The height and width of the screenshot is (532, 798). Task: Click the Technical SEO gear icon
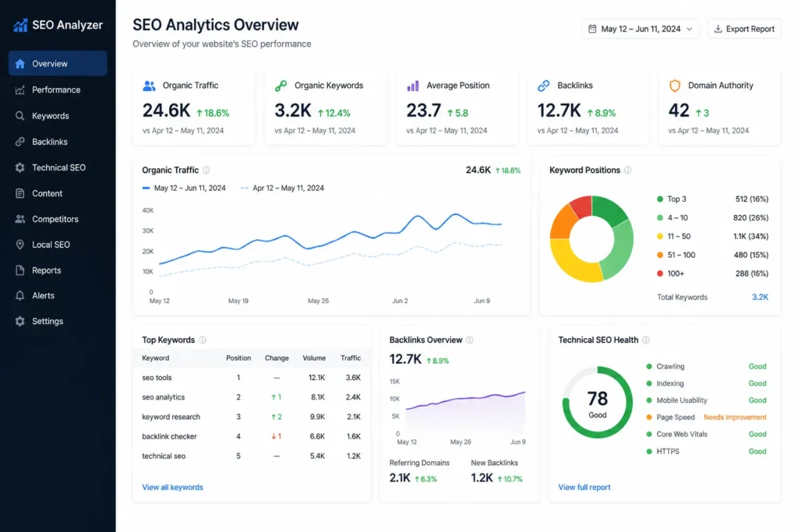click(x=19, y=167)
